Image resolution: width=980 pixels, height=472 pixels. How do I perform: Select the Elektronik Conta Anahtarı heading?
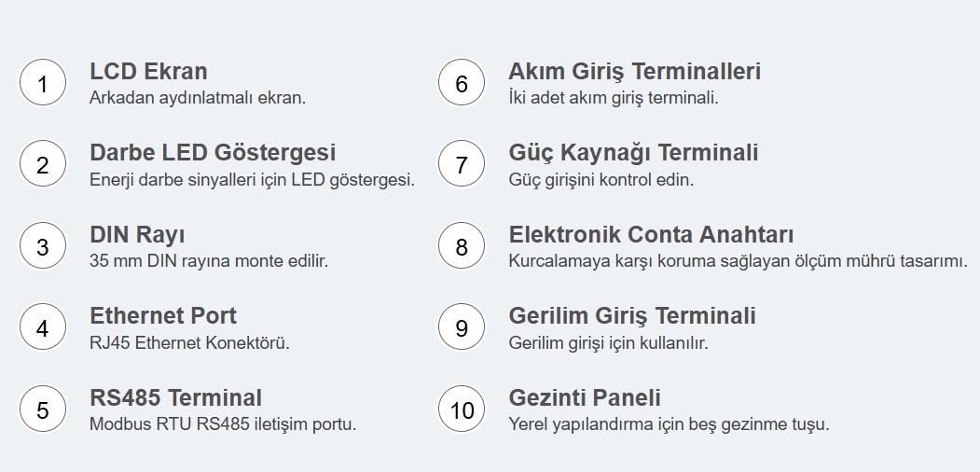pos(651,234)
